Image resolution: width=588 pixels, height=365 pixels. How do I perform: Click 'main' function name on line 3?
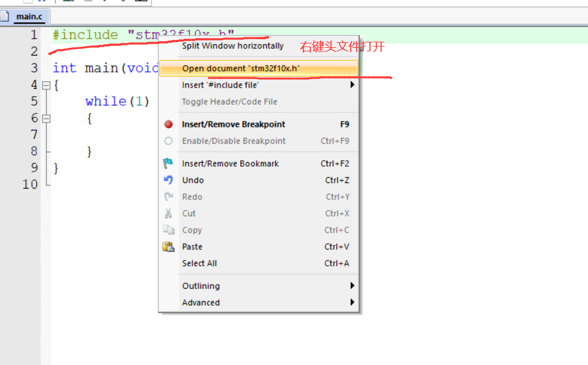click(x=102, y=68)
